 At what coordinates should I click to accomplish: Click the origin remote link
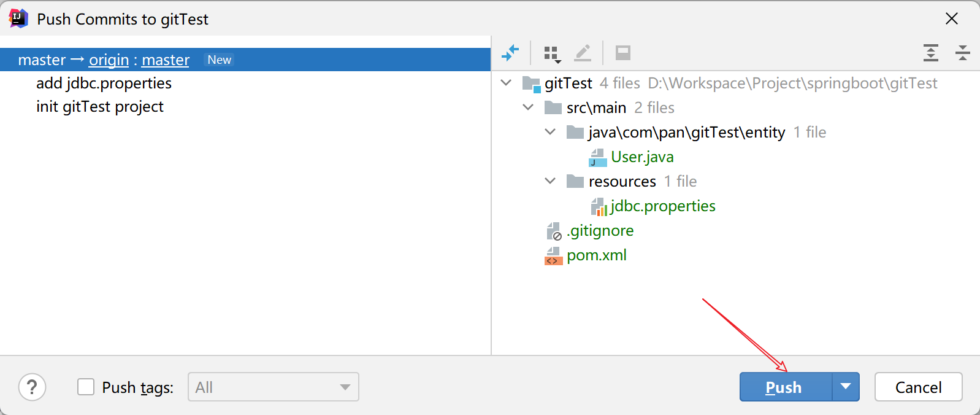coord(109,60)
